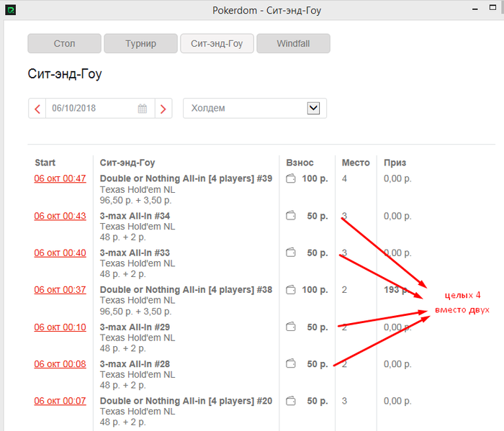Click wallet icon in Double or Nothing #20 row
504x431 pixels.
click(x=291, y=401)
